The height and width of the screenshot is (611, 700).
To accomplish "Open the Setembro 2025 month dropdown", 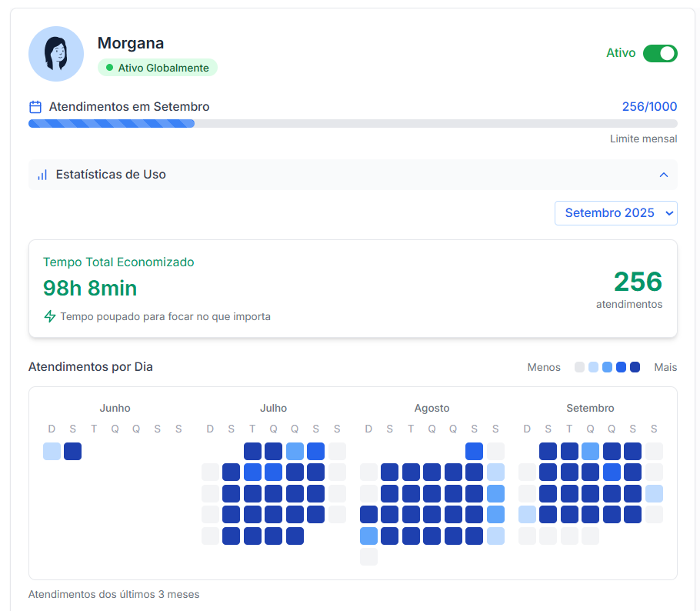I will click(x=615, y=213).
